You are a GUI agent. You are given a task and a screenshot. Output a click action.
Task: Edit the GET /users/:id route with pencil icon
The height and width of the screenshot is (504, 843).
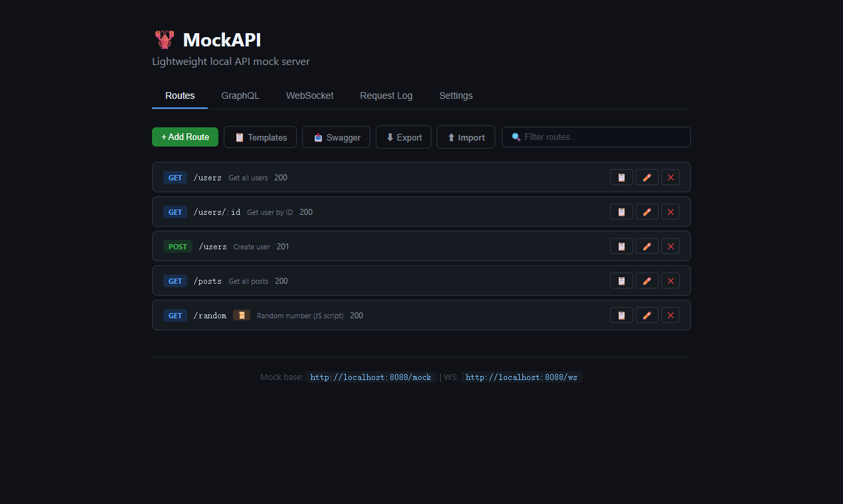pos(647,212)
